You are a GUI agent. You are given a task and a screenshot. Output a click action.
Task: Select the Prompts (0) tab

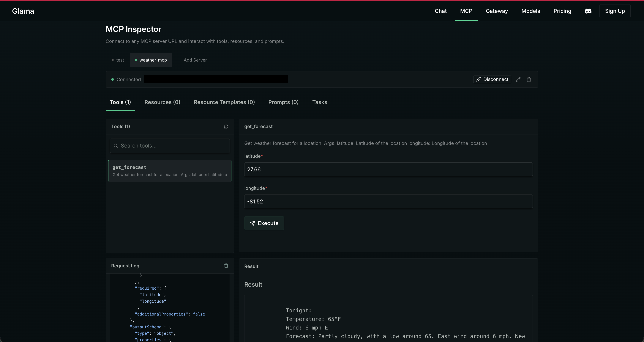coord(283,102)
